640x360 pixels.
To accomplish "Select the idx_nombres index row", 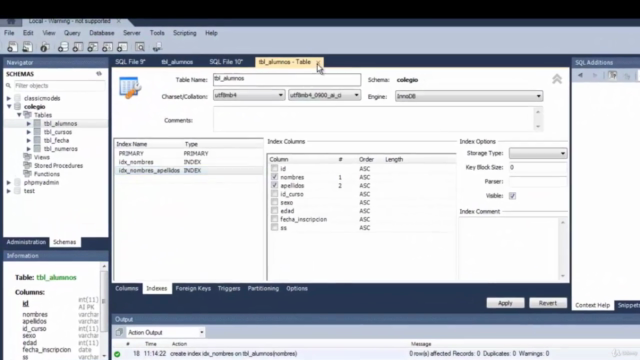I will point(189,162).
